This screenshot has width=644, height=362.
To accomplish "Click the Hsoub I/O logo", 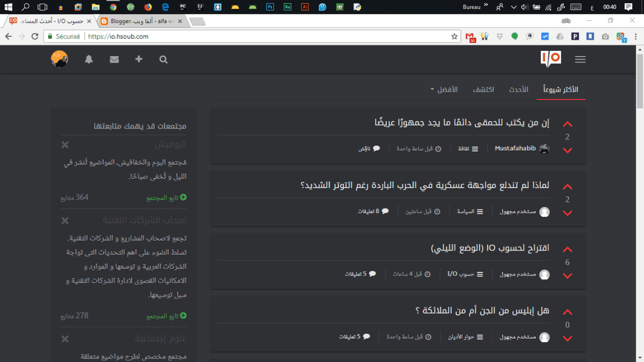I will [550, 59].
